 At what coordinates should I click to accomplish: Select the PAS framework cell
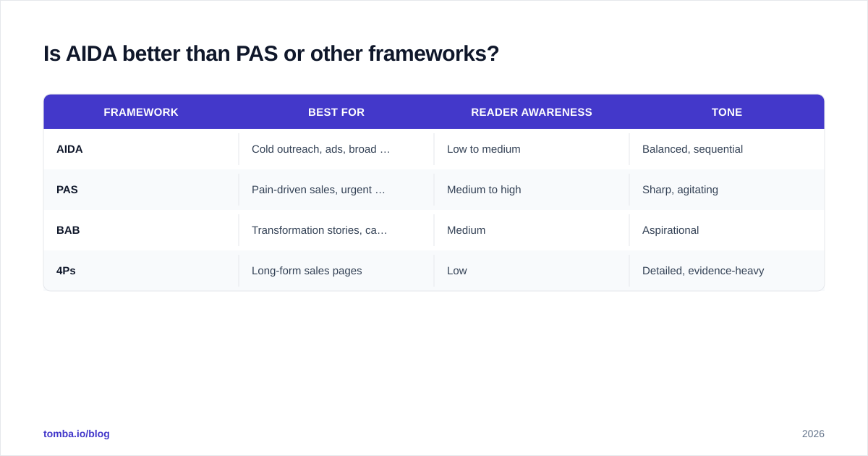(x=141, y=190)
